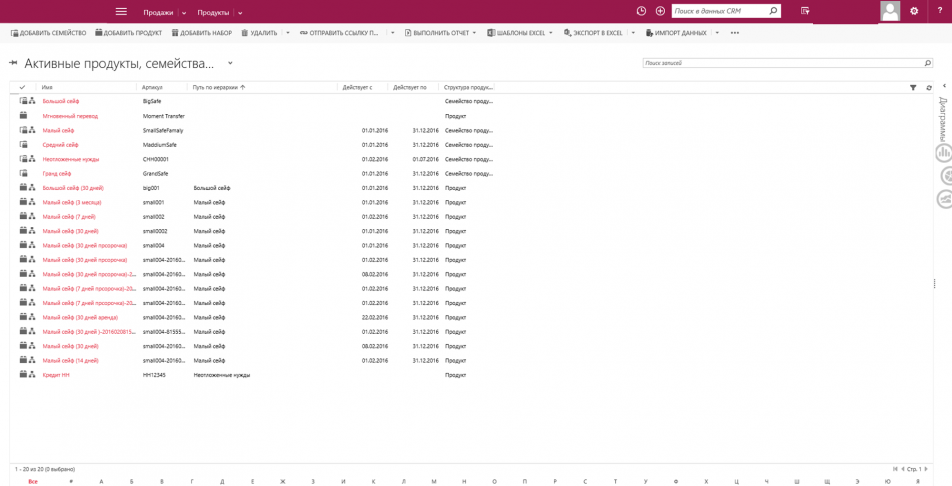Refresh the product list grid
Image resolution: width=952 pixels, height=486 pixels.
tap(929, 88)
